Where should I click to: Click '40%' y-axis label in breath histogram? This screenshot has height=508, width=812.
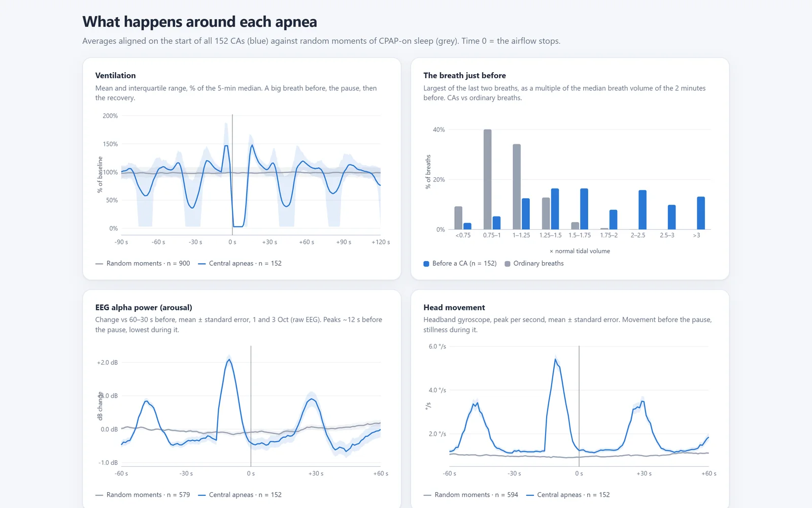click(439, 130)
